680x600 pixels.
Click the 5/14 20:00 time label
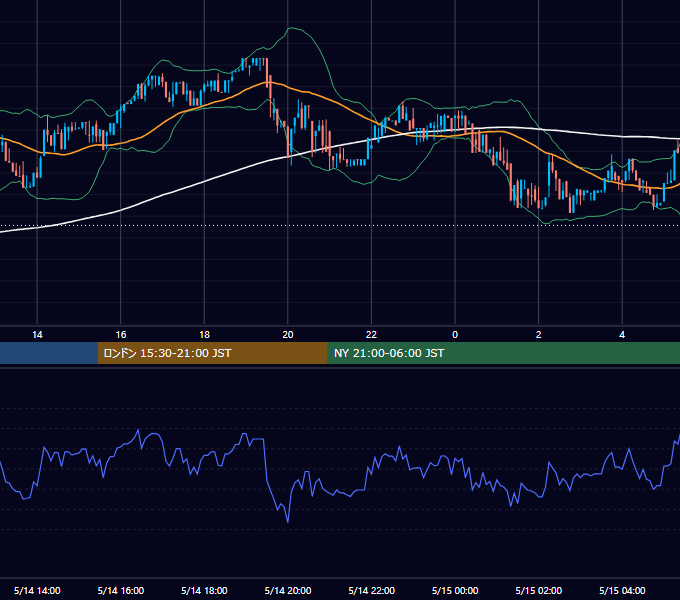point(288,590)
